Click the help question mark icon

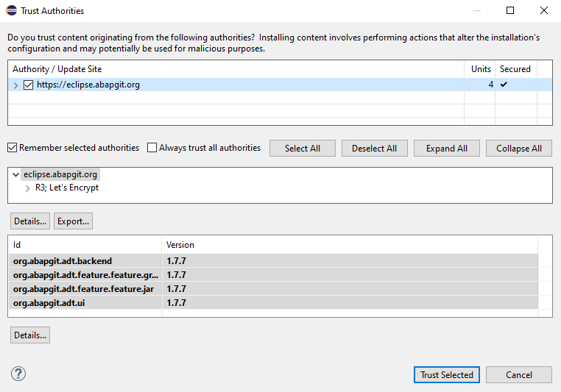point(18,374)
